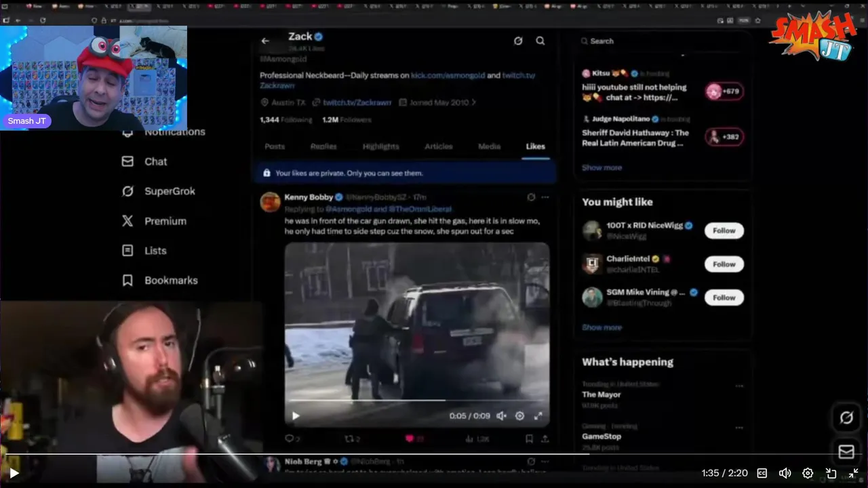Bookmark Kenny Bobby's post
868x488 pixels.
tap(529, 439)
